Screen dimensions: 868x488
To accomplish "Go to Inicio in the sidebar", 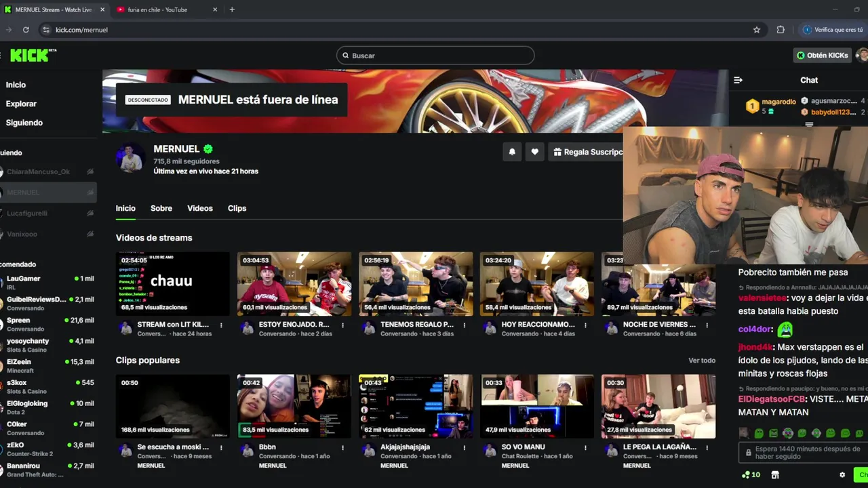I will pos(16,85).
